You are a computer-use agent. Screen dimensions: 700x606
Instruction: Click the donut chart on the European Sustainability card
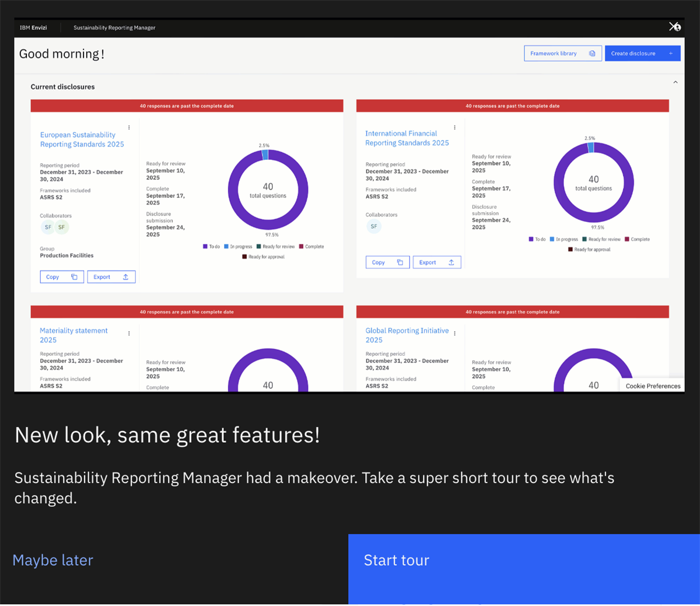[268, 190]
